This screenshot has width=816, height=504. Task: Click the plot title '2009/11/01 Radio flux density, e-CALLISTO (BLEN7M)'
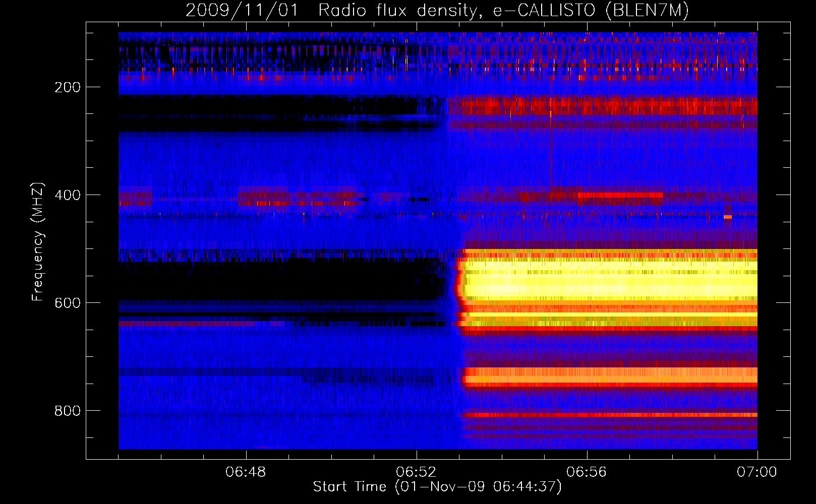pyautogui.click(x=437, y=10)
